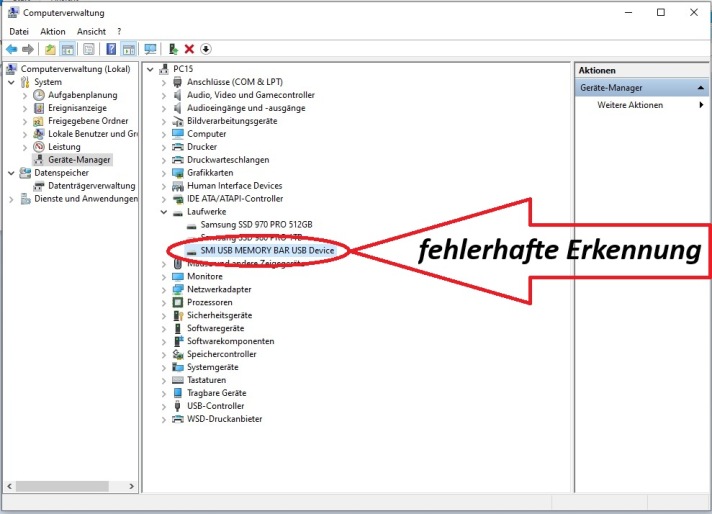The image size is (712, 514).
Task: Click left pane scrollbar right arrow
Action: 131,486
